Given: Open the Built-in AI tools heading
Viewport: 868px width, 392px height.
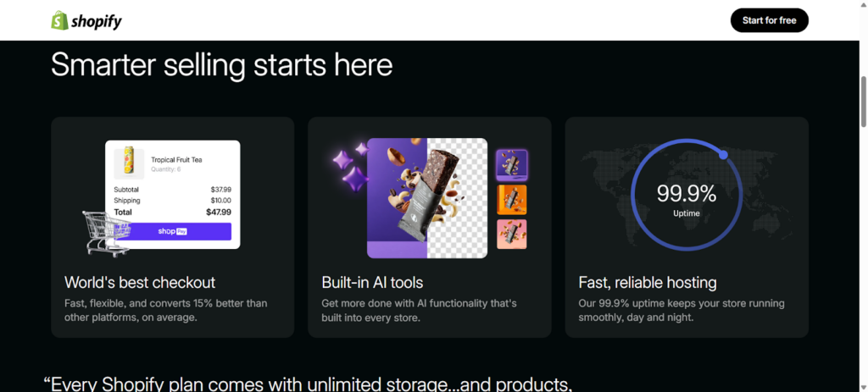Looking at the screenshot, I should (x=372, y=283).
